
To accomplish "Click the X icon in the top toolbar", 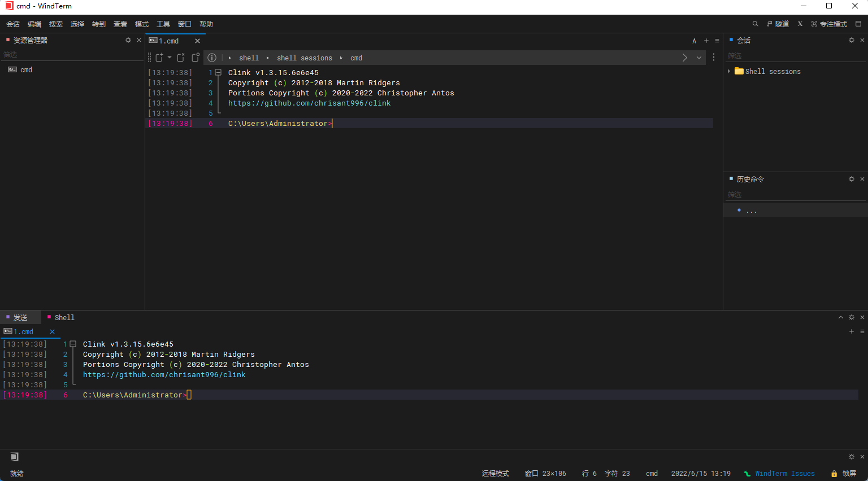I will click(x=800, y=24).
